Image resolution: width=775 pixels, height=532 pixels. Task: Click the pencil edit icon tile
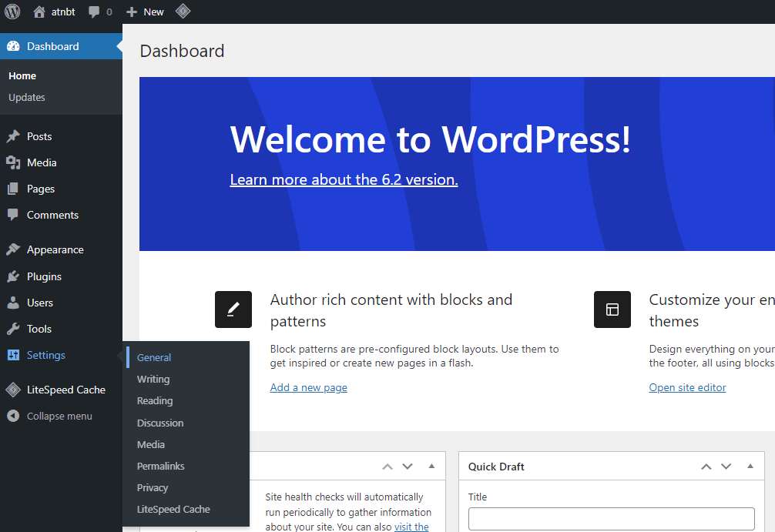(x=233, y=309)
